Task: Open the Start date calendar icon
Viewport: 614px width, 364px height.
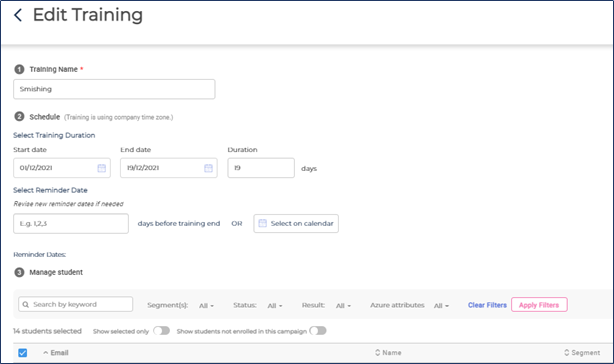Action: [x=101, y=168]
